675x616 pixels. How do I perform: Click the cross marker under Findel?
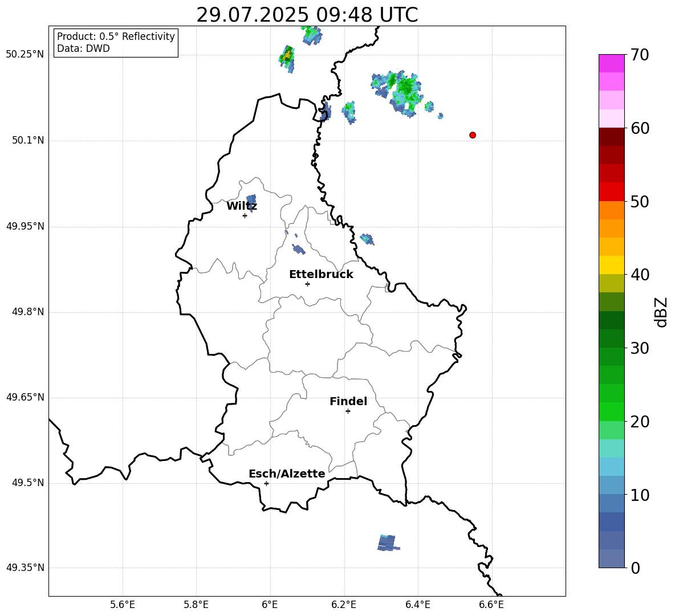tap(348, 411)
